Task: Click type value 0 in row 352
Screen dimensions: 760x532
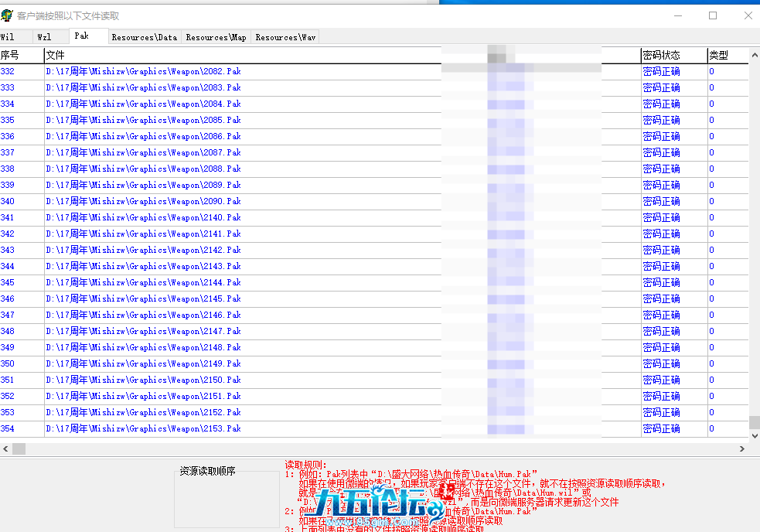Action: click(x=711, y=396)
